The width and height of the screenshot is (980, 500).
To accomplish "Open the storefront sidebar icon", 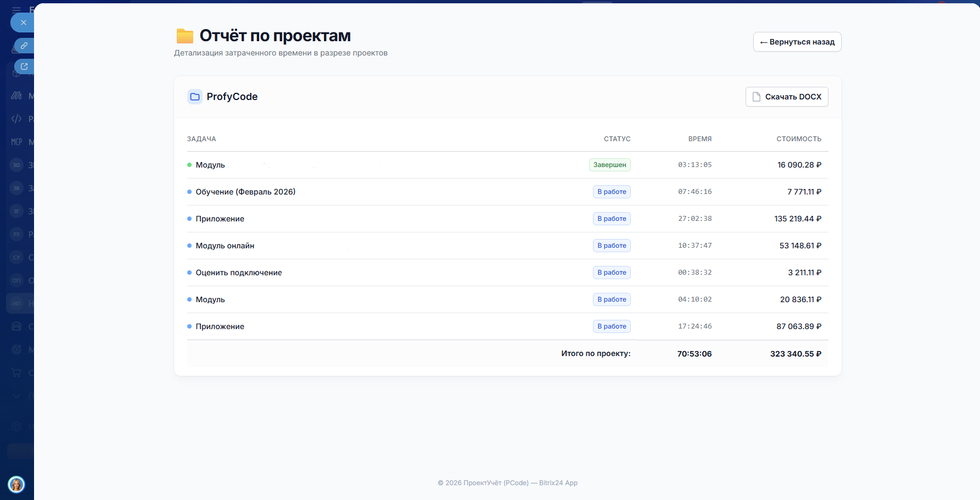I will (x=16, y=326).
